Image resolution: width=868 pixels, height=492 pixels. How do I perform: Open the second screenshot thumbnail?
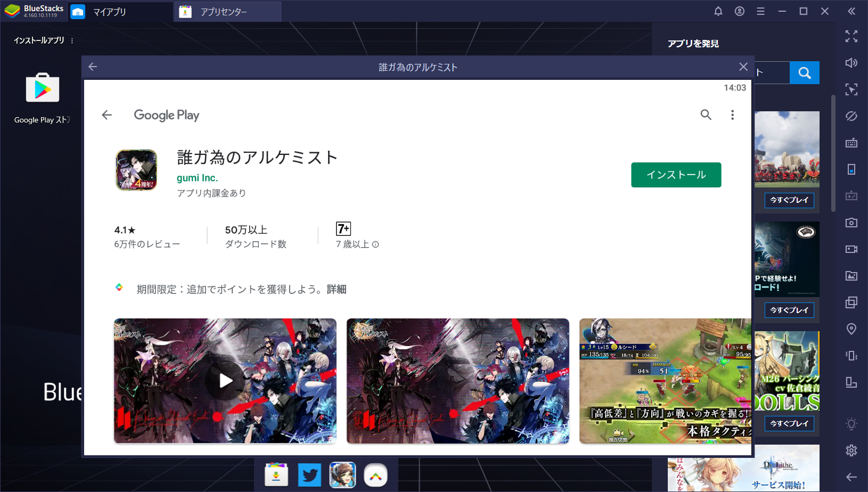click(458, 381)
